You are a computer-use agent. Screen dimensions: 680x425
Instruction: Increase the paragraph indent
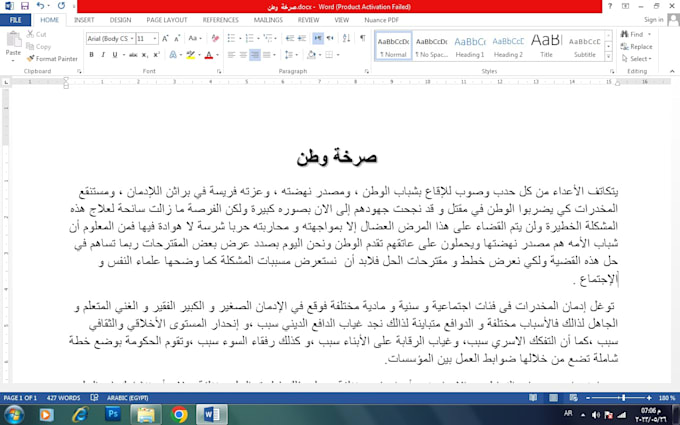(x=302, y=39)
